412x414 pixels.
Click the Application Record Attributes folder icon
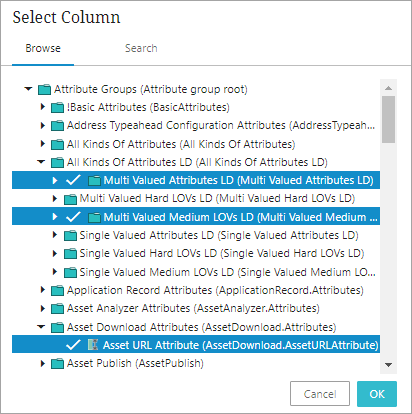coord(57,291)
